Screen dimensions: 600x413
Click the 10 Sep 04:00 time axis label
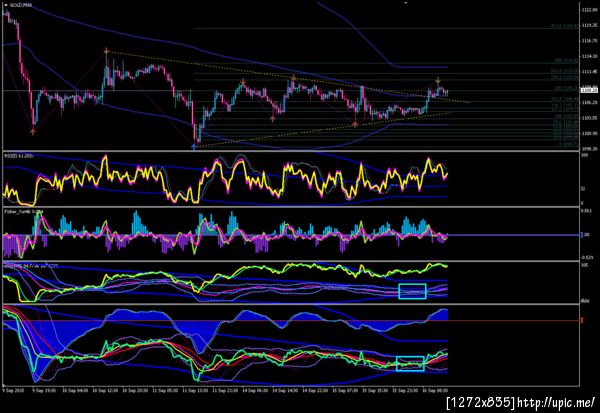pyautogui.click(x=75, y=391)
